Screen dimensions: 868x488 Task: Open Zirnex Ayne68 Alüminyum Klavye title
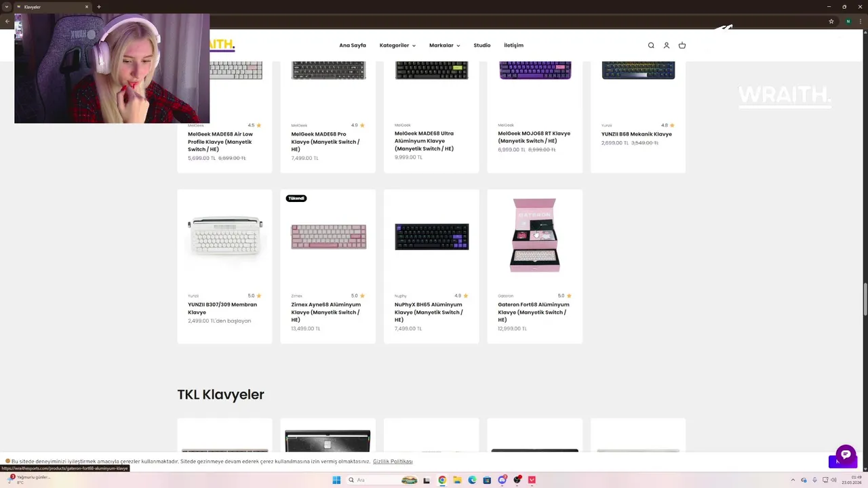325,312
